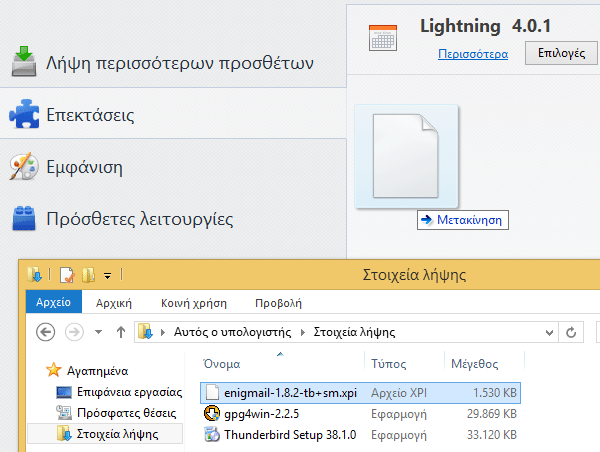Click the Lightning 4.0.1 title
The width and height of the screenshot is (600, 452).
485,26
